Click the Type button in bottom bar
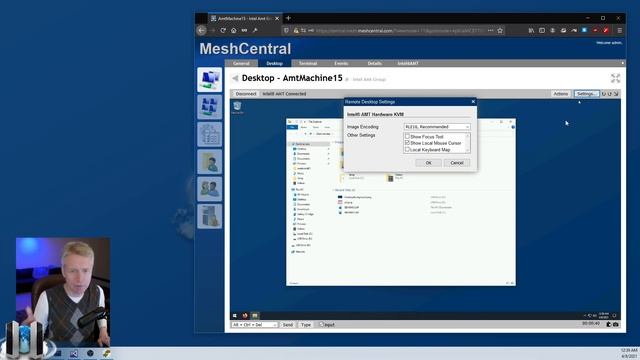 coord(306,324)
